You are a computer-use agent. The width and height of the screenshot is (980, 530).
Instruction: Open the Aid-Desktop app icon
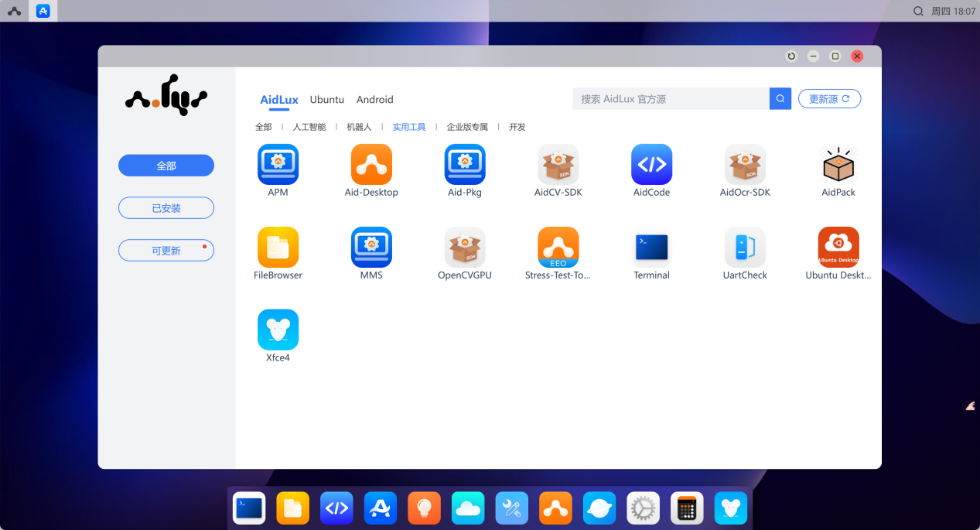pos(371,164)
